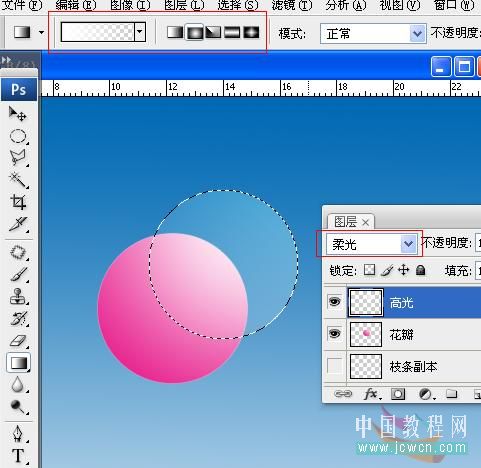Viewport: 481px width, 468px height.
Task: Expand the gradient picker dropdown arrow
Action: (140, 32)
